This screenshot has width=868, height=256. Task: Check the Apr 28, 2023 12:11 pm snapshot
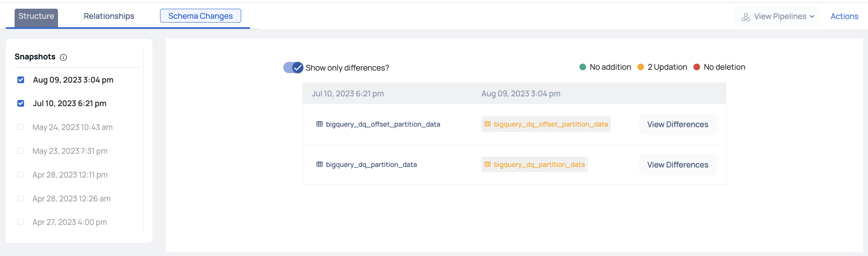tap(20, 174)
